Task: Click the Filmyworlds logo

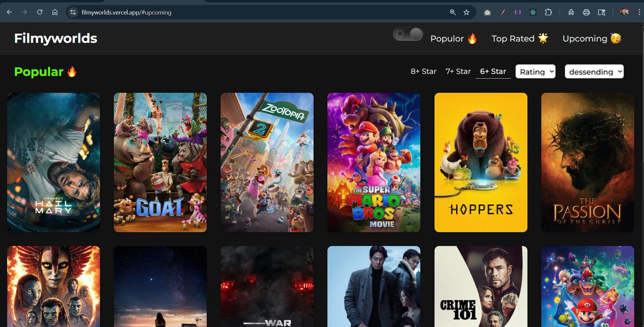Action: 55,38
